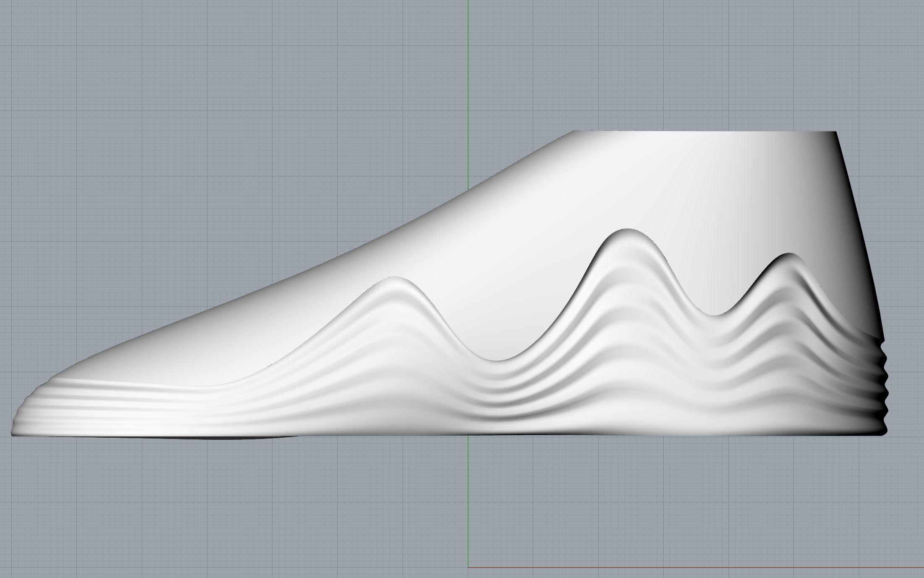
Task: Select the flat top opening edge of the shoe
Action: click(705, 132)
